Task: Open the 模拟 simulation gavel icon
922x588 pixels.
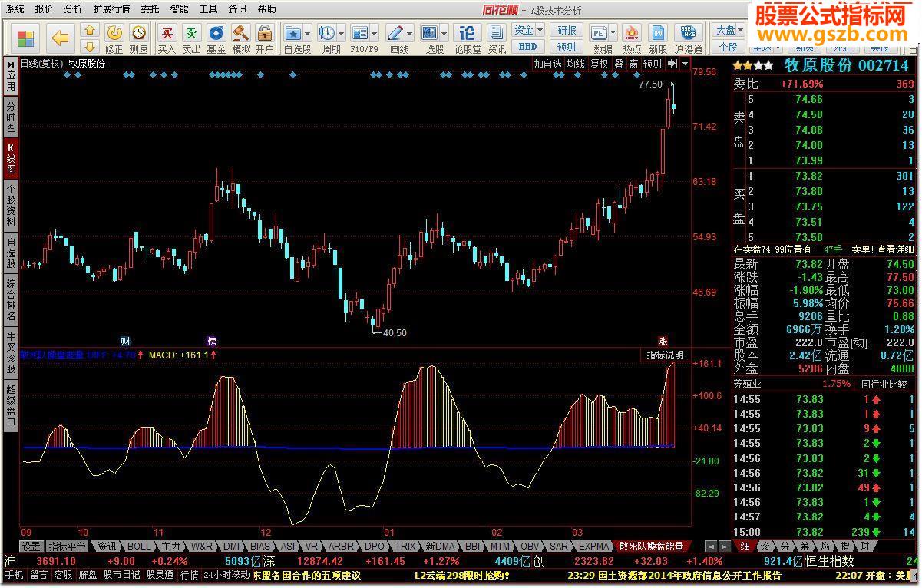Action: 240,38
